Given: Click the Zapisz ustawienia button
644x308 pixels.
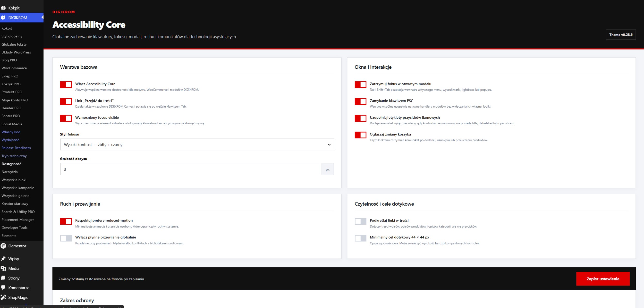Looking at the screenshot, I should pyautogui.click(x=603, y=279).
